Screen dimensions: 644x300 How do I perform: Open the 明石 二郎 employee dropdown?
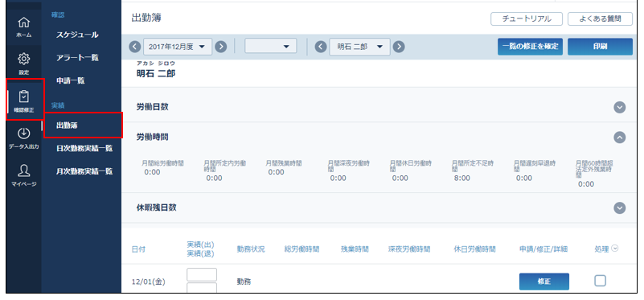(x=359, y=47)
